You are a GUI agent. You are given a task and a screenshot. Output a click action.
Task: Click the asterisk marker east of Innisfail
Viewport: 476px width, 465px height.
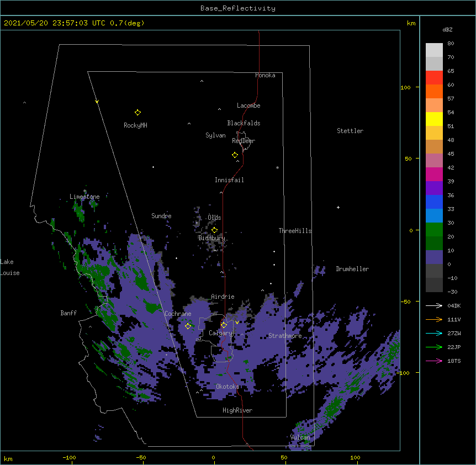coord(277,167)
